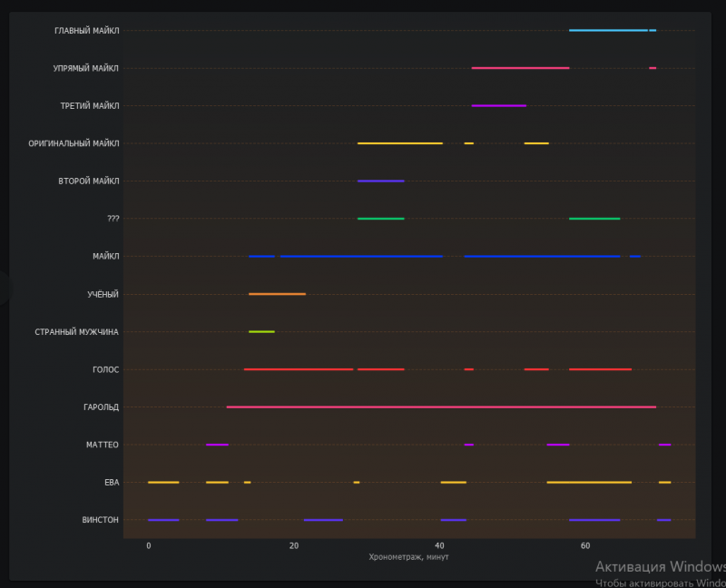This screenshot has height=588, width=726.
Task: Select the УЧЁНЫЙ label
Action: pyautogui.click(x=103, y=295)
